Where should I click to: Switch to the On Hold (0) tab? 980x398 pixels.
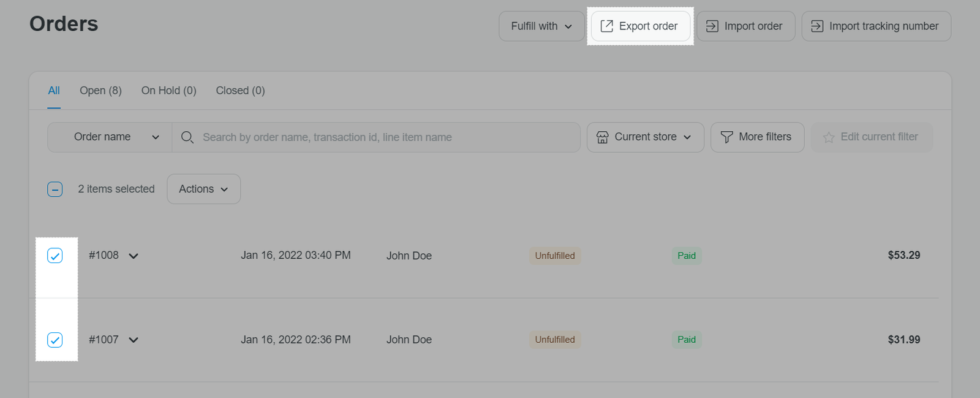pyautogui.click(x=168, y=91)
